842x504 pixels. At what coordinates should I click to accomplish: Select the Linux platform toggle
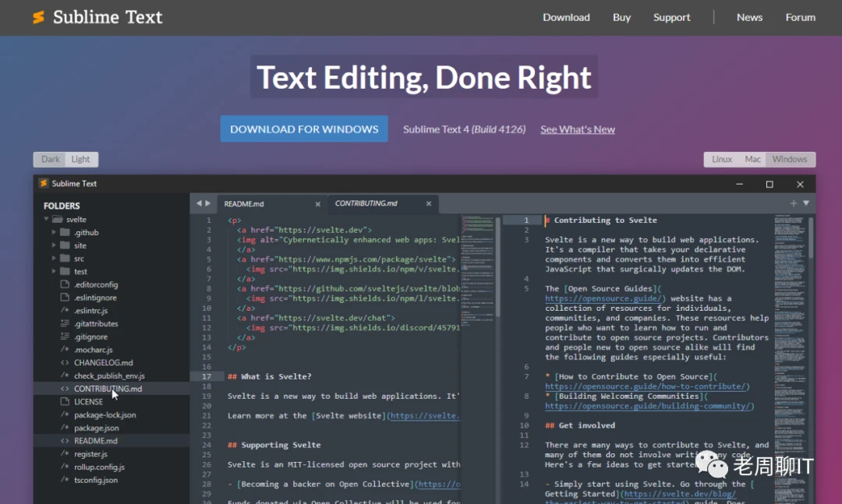click(722, 160)
